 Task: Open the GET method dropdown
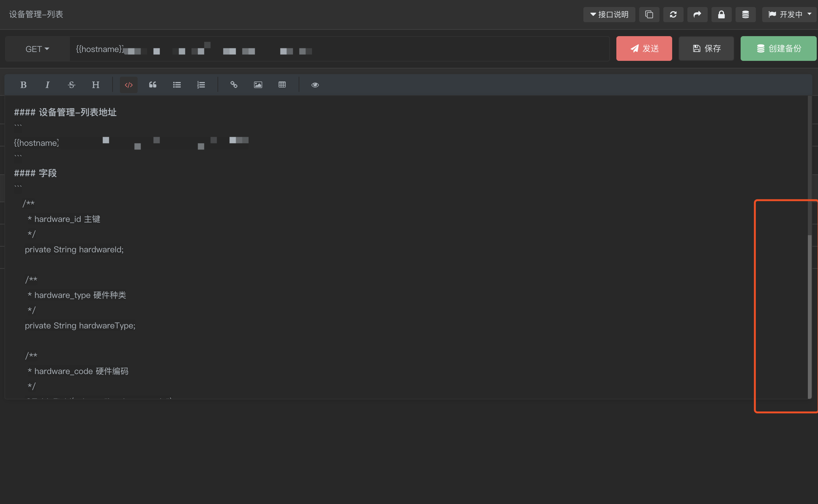37,49
